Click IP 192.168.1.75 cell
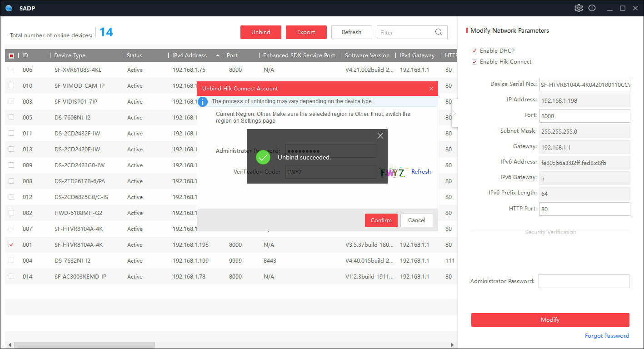The width and height of the screenshot is (644, 349). pyautogui.click(x=189, y=70)
